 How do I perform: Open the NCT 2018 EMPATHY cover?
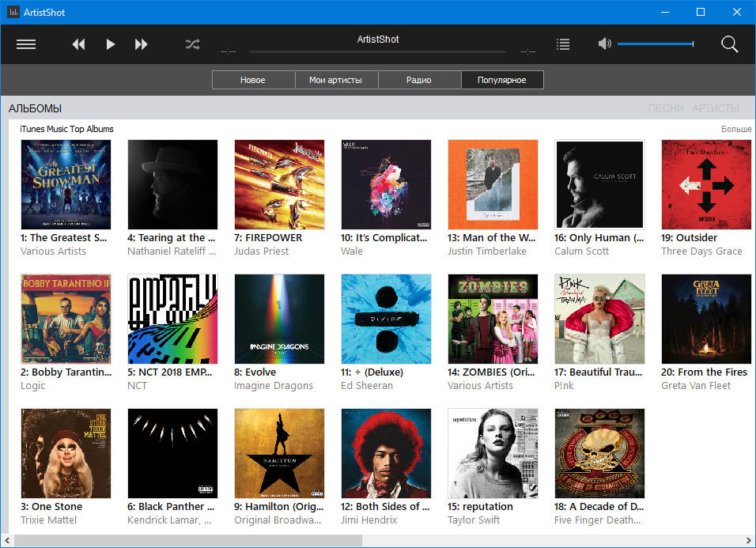click(x=172, y=319)
